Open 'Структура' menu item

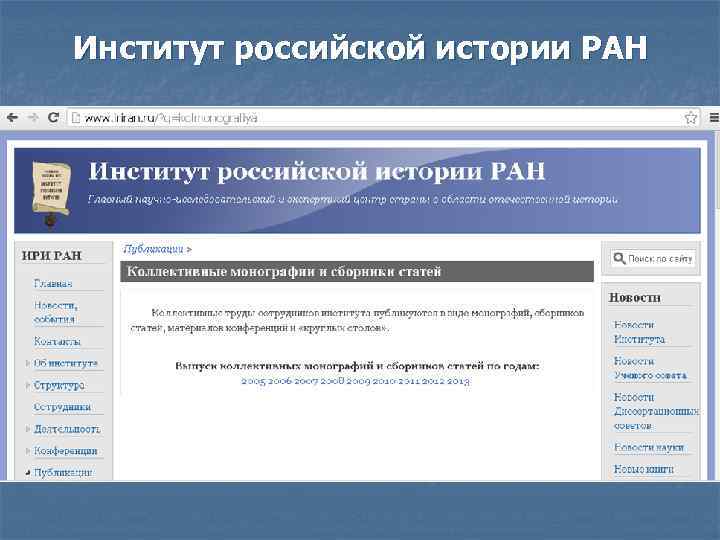tap(59, 385)
